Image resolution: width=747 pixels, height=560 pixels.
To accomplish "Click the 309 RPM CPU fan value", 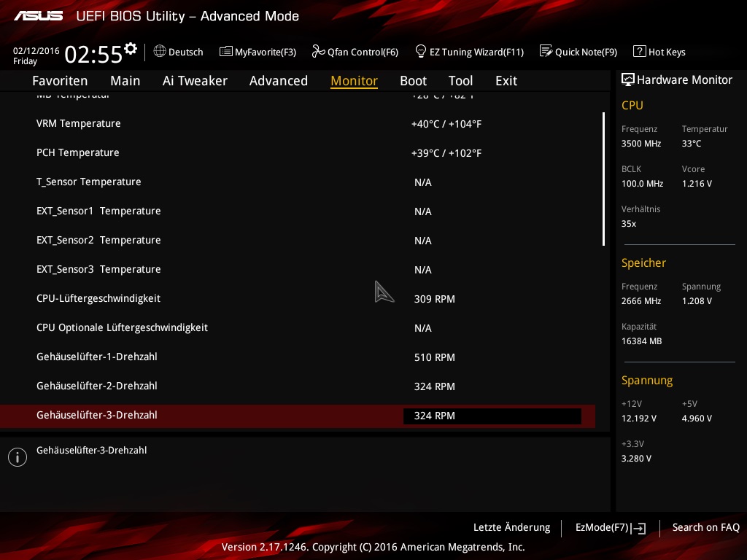I will coord(435,299).
